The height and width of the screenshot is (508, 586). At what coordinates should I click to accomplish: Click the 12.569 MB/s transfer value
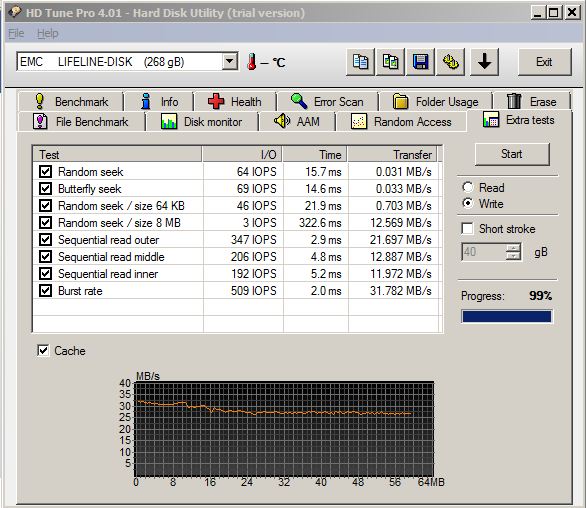point(401,222)
